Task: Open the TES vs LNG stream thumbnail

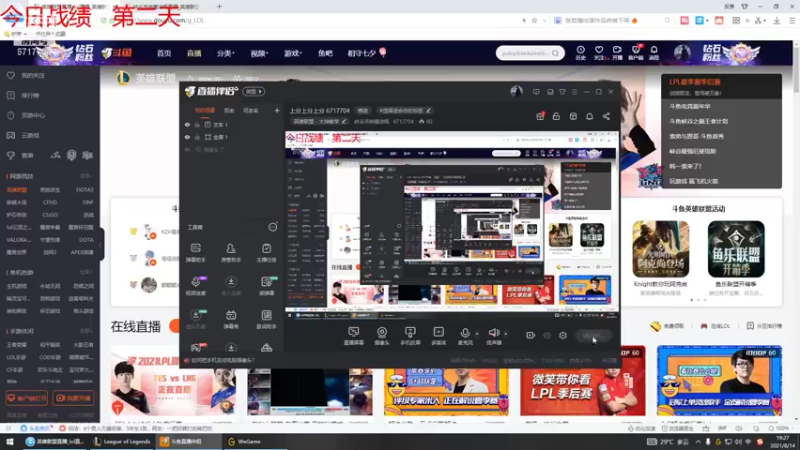Action: pos(173,381)
